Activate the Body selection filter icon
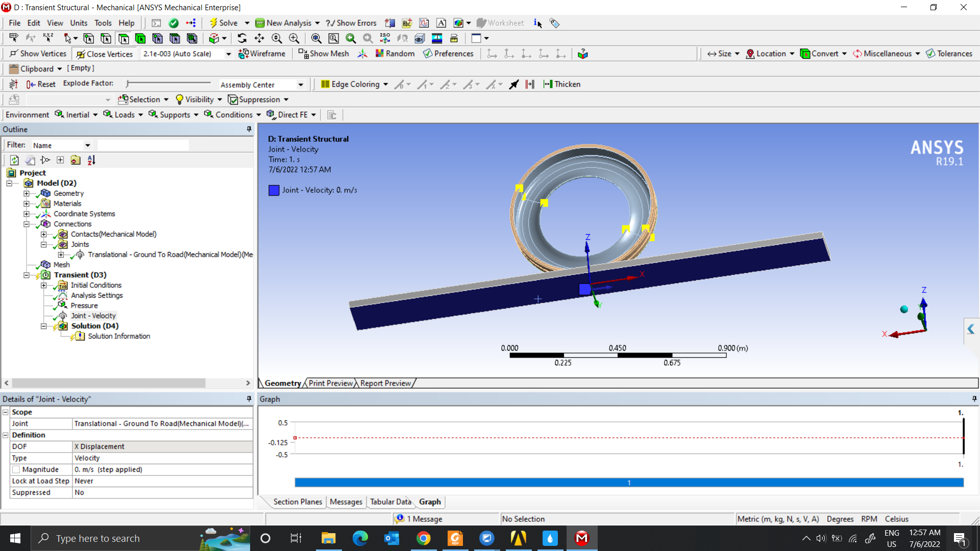 pos(140,38)
